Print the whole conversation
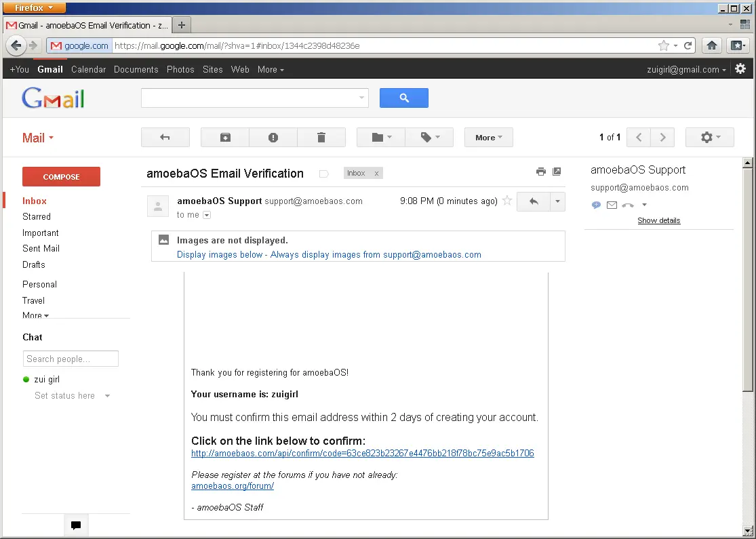 (x=541, y=172)
